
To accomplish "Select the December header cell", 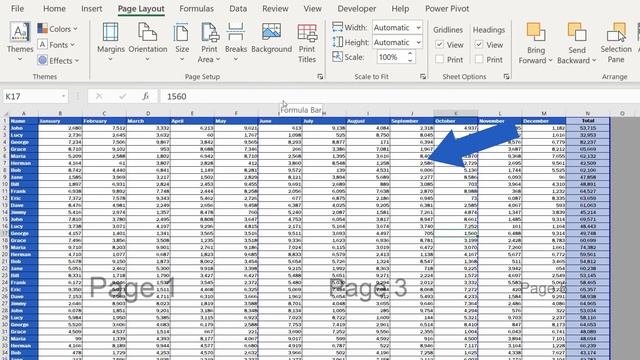I will 544,121.
